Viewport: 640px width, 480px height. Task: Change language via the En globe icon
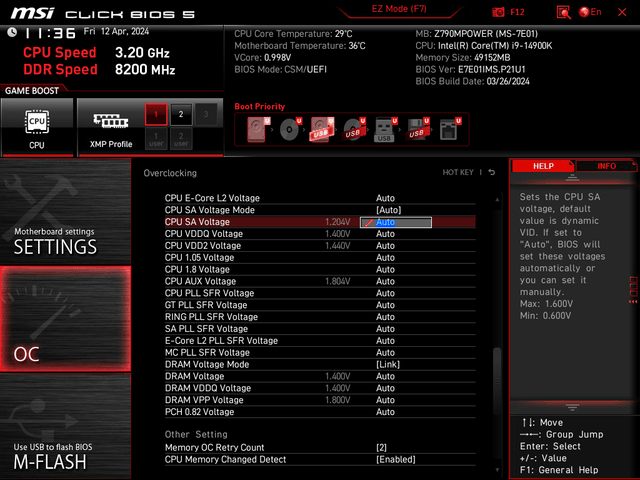(x=590, y=12)
